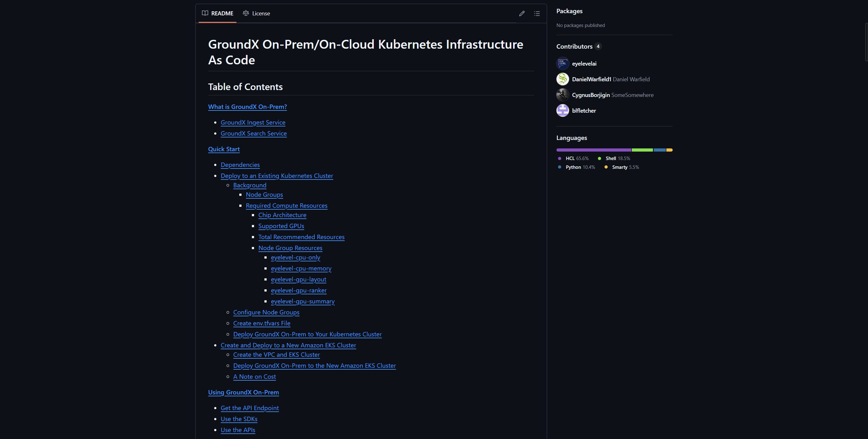Click the Smarty 5.5% language entry
Image resolution: width=868 pixels, height=439 pixels.
[622, 167]
